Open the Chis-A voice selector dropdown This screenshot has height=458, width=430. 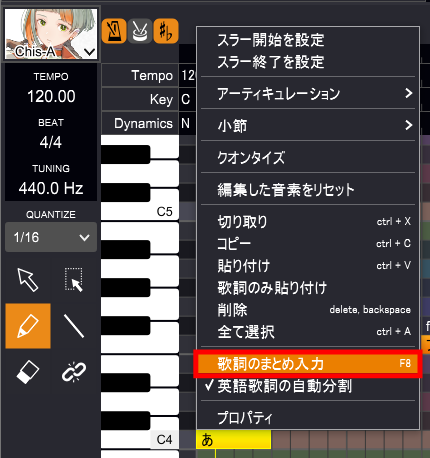51,34
